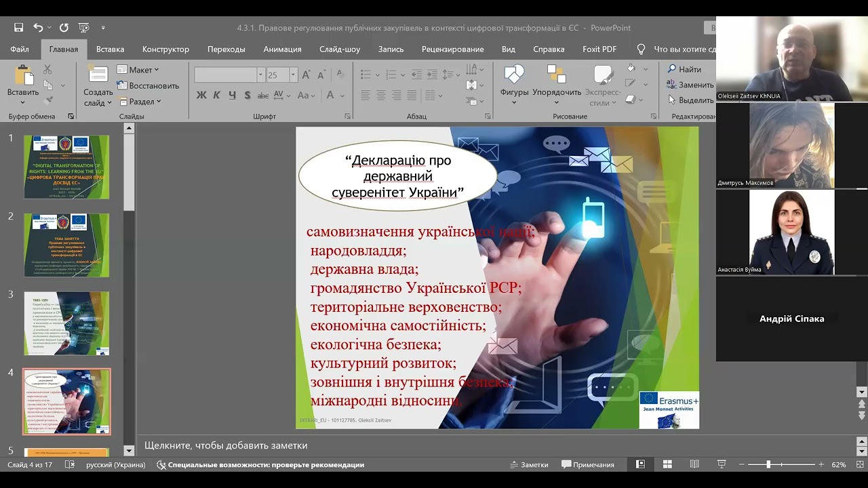Toggle underline Ч formatting
The width and height of the screenshot is (868, 488).
point(232,96)
